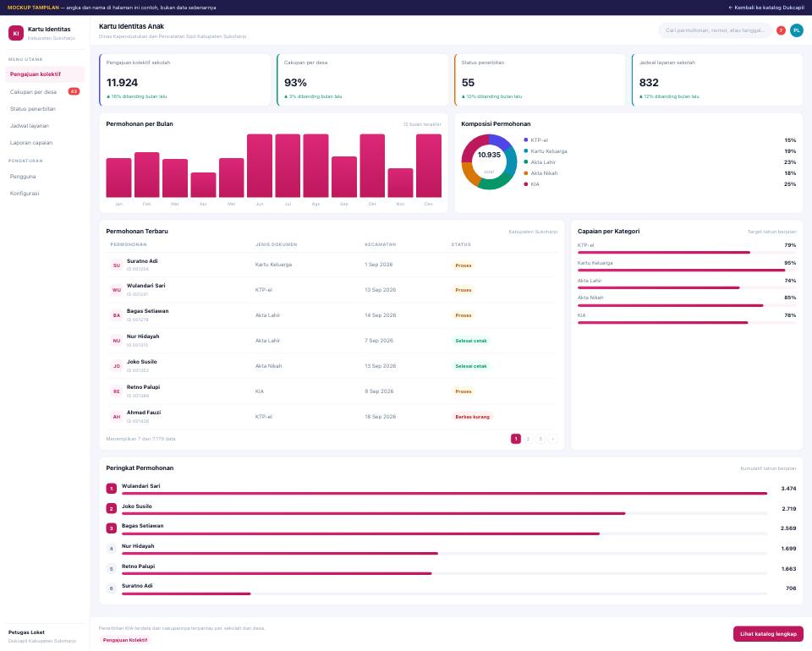Click the 18 Sep 2026 date cell
This screenshot has height=651, width=812.
(380, 417)
